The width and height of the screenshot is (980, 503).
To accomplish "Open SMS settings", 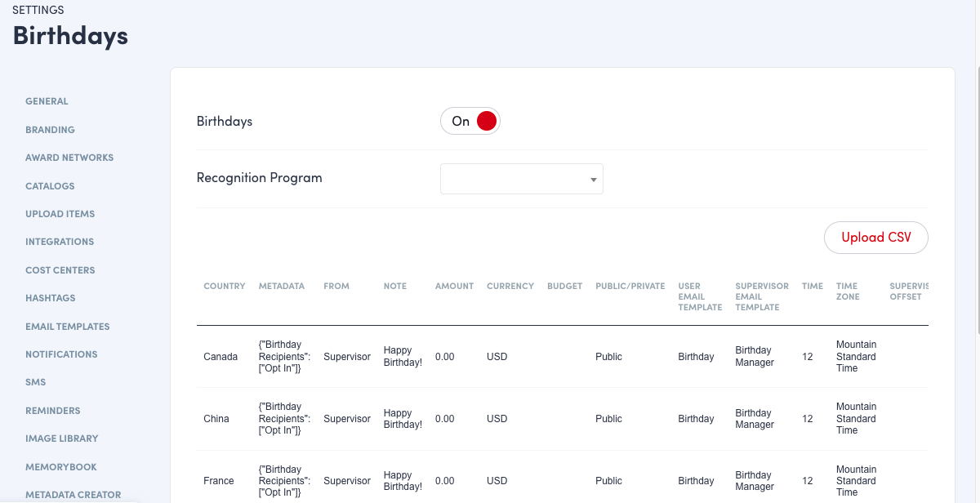I will point(35,382).
